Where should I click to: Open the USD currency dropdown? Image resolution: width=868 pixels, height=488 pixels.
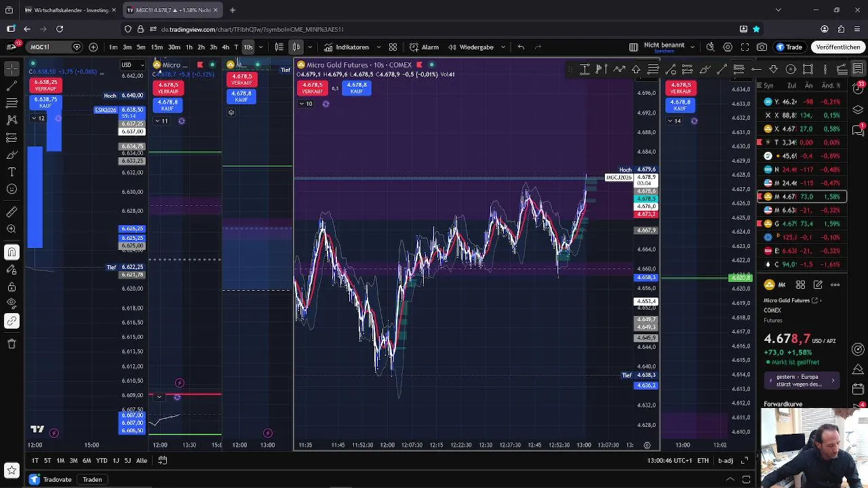point(132,65)
